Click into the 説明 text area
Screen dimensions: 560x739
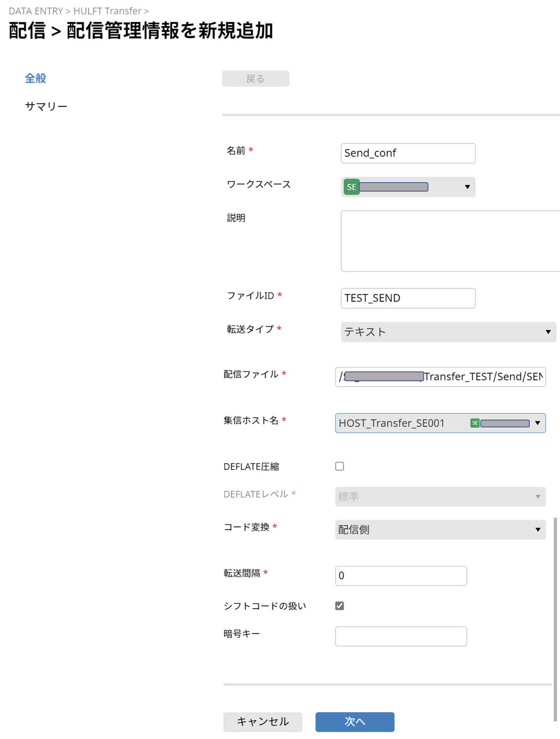pyautogui.click(x=450, y=241)
